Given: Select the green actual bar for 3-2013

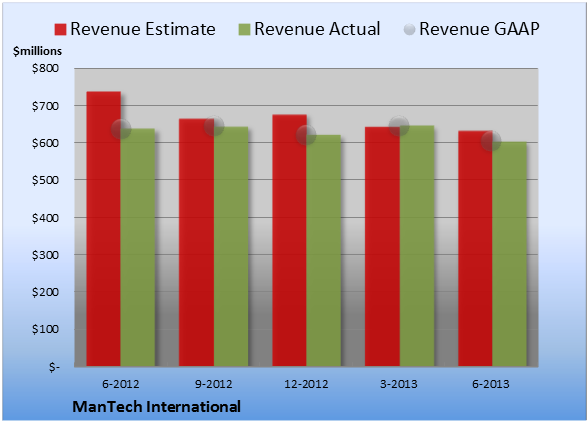Looking at the screenshot, I should click(417, 246).
